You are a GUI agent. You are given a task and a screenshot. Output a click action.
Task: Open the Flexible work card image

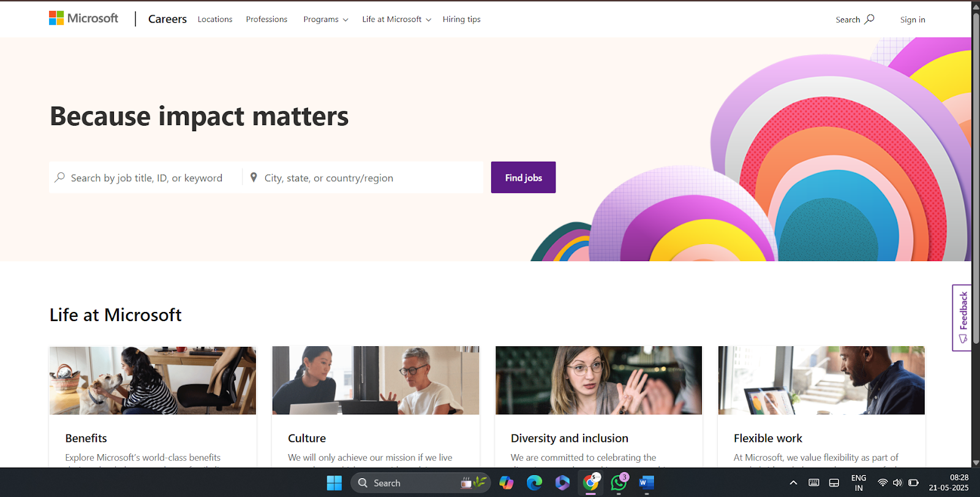coord(821,381)
